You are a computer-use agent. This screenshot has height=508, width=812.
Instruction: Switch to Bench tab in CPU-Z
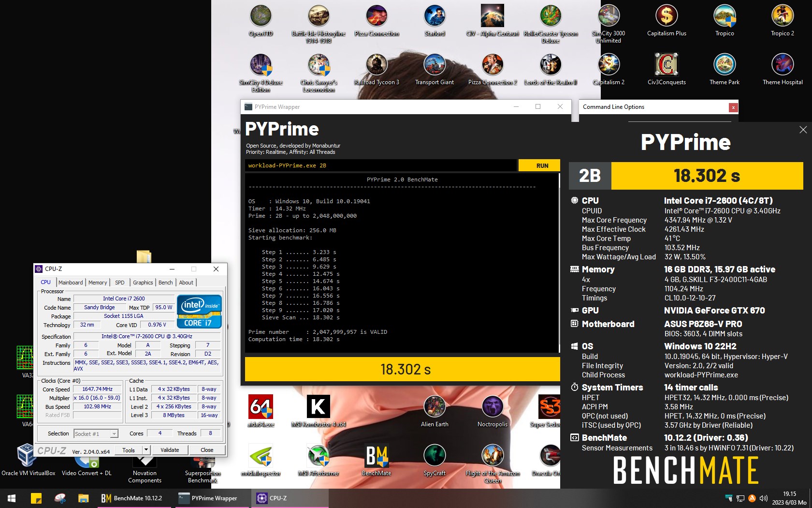(x=166, y=283)
